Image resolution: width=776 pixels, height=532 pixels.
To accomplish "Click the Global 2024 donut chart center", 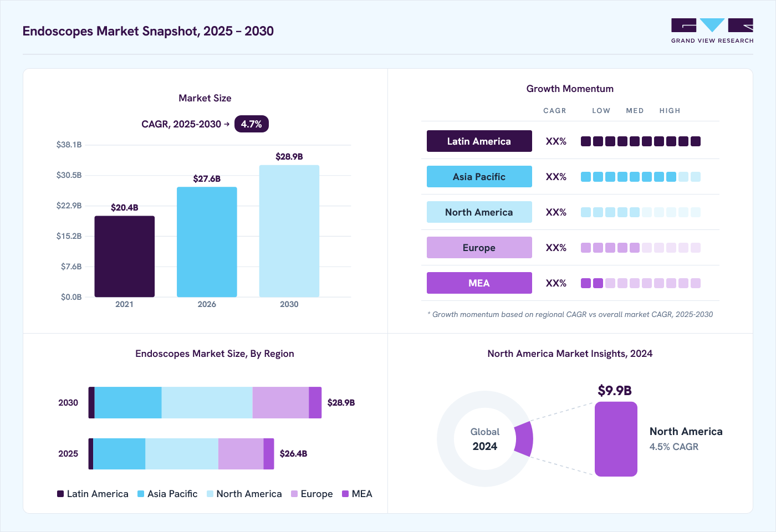I will click(485, 439).
